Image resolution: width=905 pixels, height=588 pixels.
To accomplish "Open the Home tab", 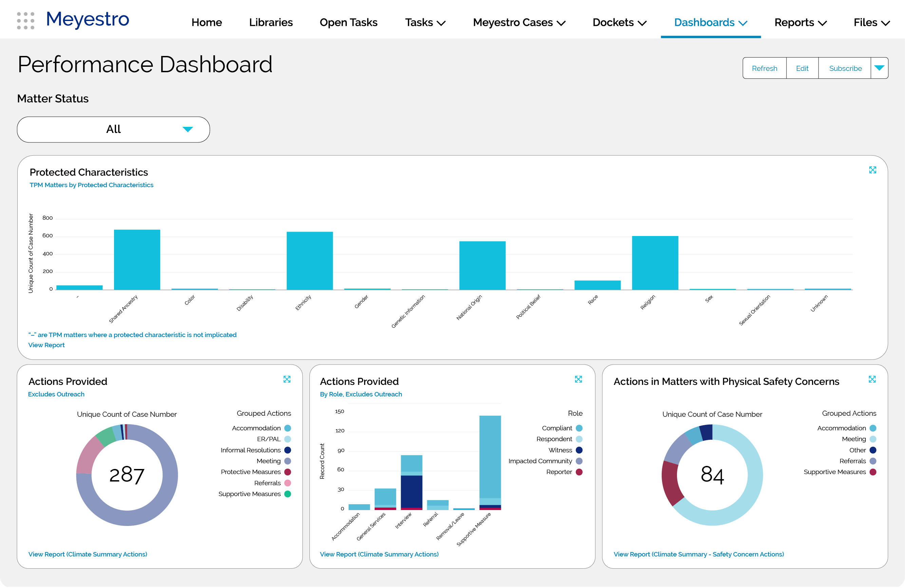I will (x=206, y=22).
